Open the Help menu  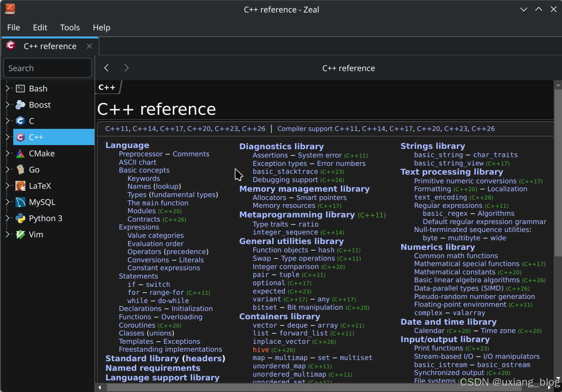click(102, 27)
